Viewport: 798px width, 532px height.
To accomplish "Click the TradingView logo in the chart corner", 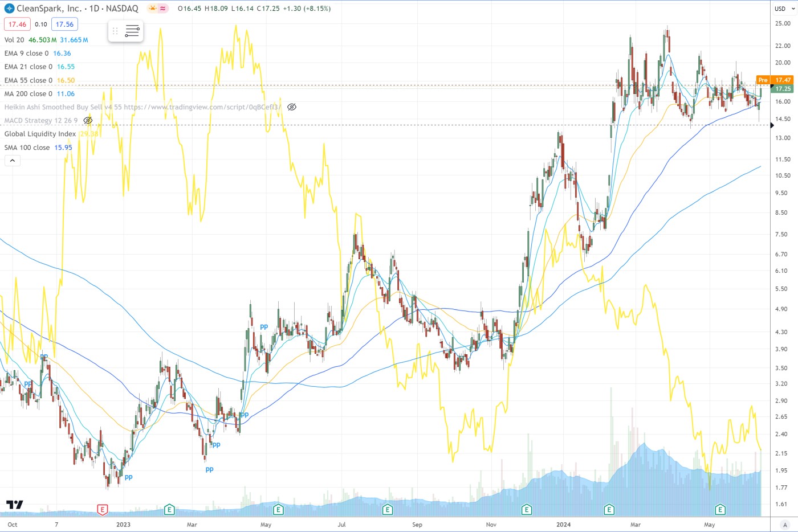I will coord(15,505).
